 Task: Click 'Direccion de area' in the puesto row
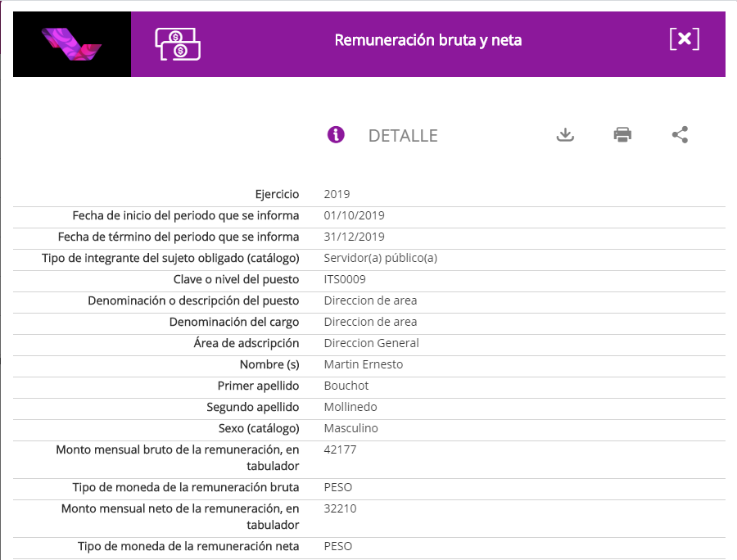point(370,300)
